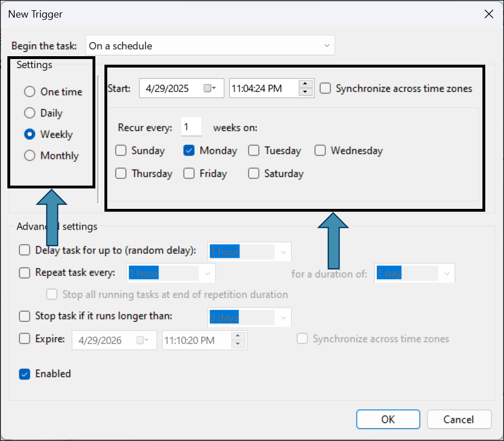Enable Stop task if it runs longer

pos(25,316)
